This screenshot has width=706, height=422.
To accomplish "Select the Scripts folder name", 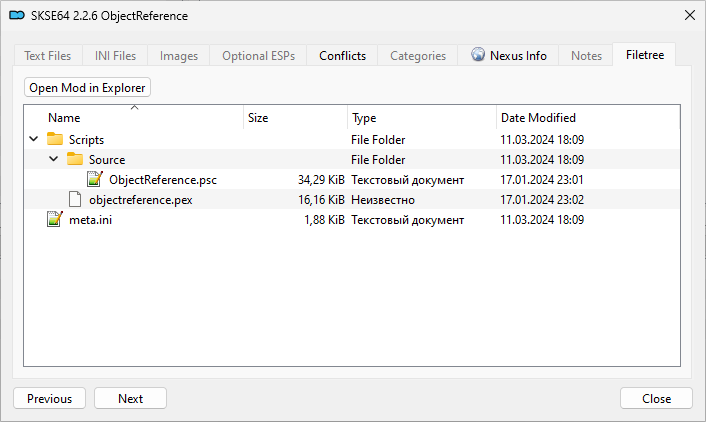I will [86, 140].
